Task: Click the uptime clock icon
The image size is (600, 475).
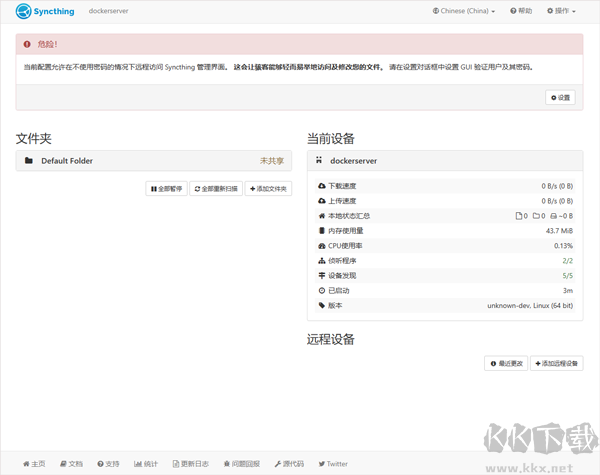Action: point(322,291)
